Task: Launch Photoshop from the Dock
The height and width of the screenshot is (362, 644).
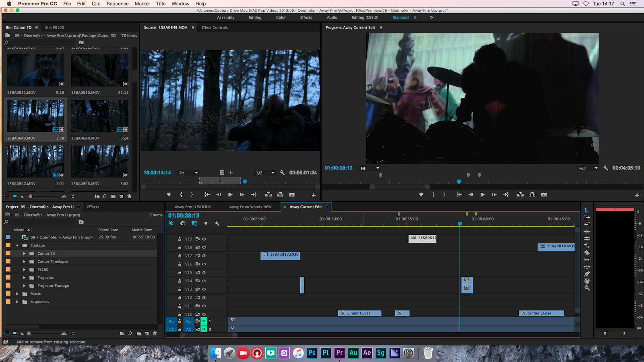Action: 312,353
